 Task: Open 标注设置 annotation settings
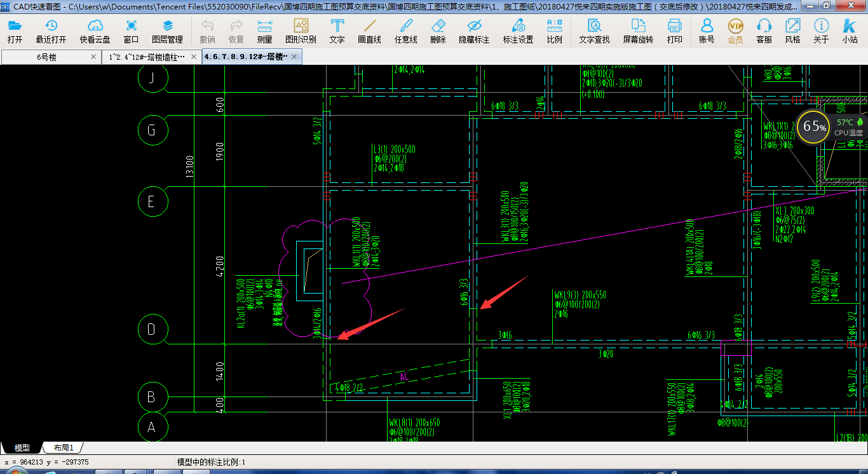[519, 31]
